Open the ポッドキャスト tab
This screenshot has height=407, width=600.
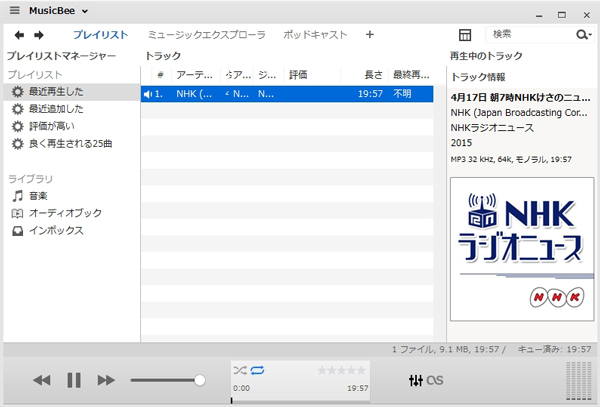coord(315,35)
